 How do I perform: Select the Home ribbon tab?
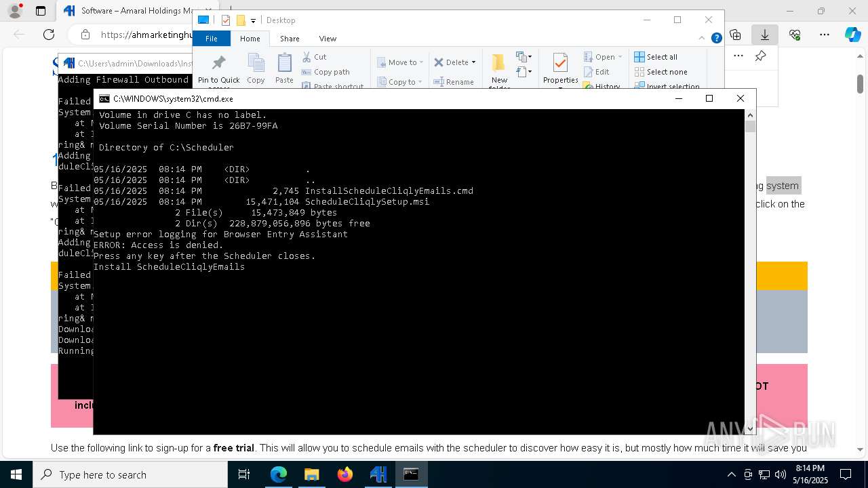click(x=250, y=39)
